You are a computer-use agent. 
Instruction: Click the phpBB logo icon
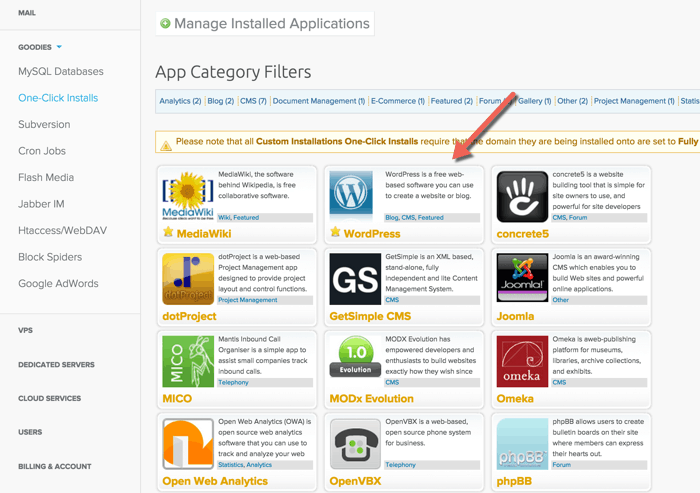(x=522, y=444)
